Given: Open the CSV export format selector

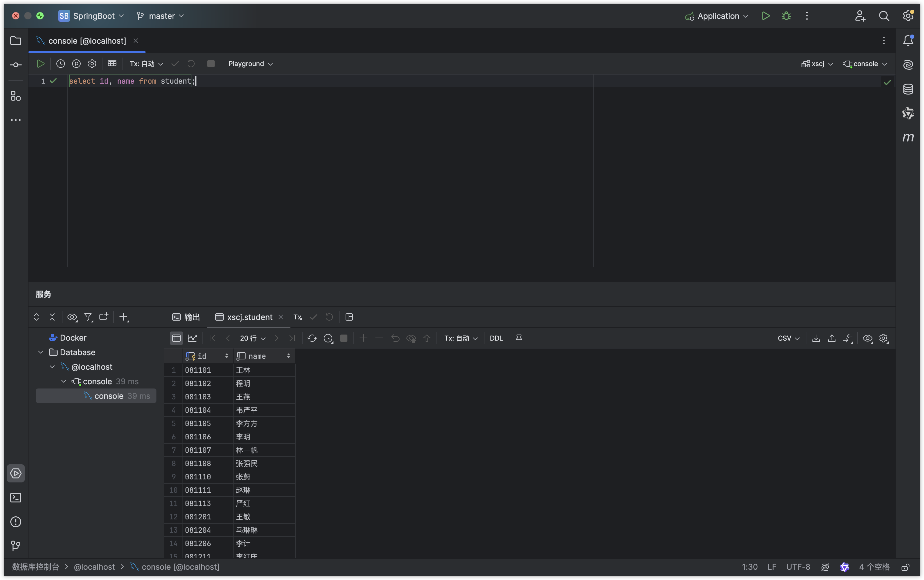Looking at the screenshot, I should pyautogui.click(x=788, y=338).
